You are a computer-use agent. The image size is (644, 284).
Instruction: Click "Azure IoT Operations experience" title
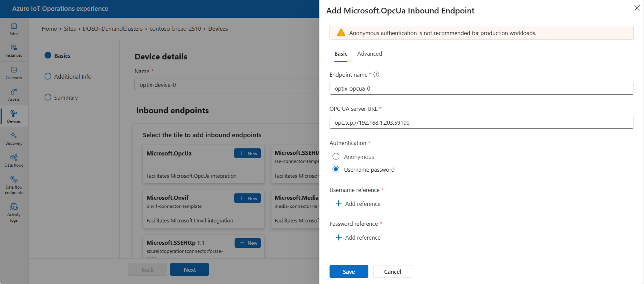click(60, 9)
